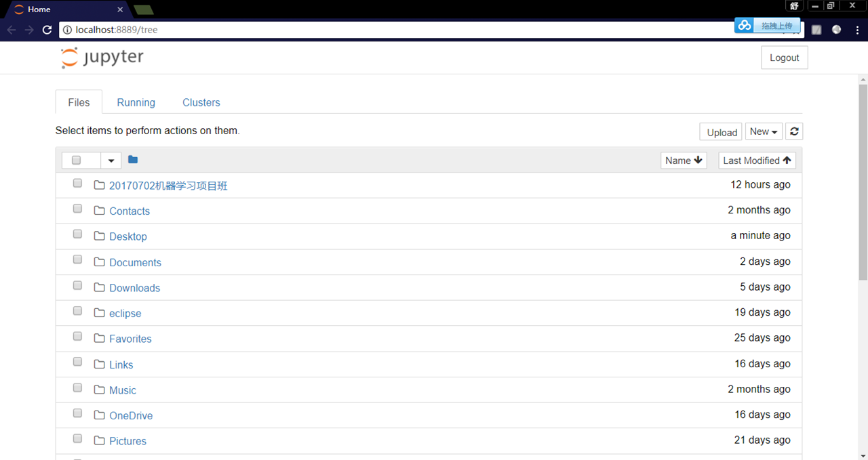Open the Favorites folder link
The width and height of the screenshot is (868, 460).
point(130,339)
